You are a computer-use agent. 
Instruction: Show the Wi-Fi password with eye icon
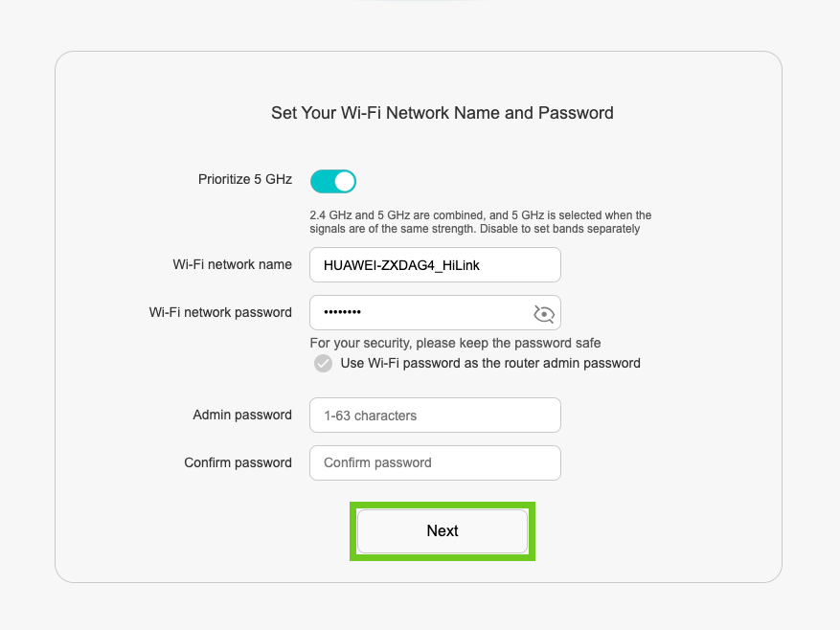543,313
